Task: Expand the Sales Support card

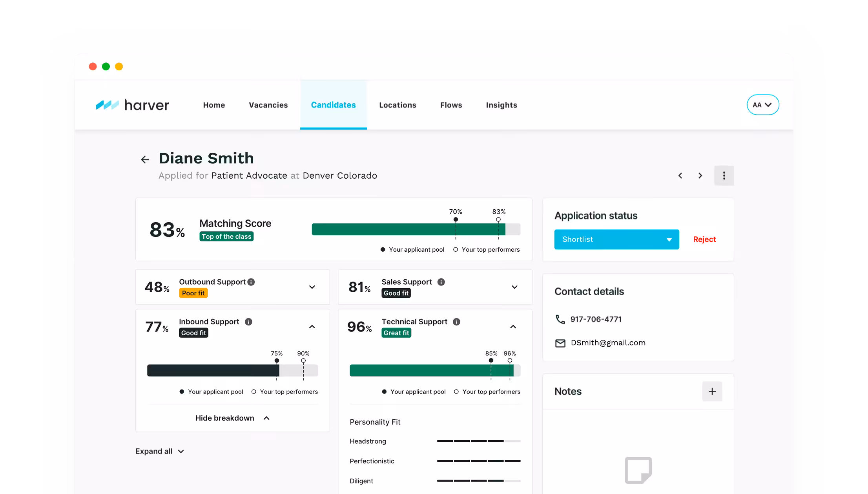Action: pos(514,287)
